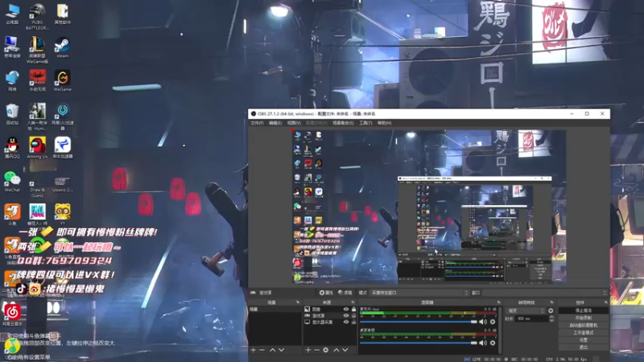
Task: Open the 此电脑 desktop icon
Action: [12, 14]
